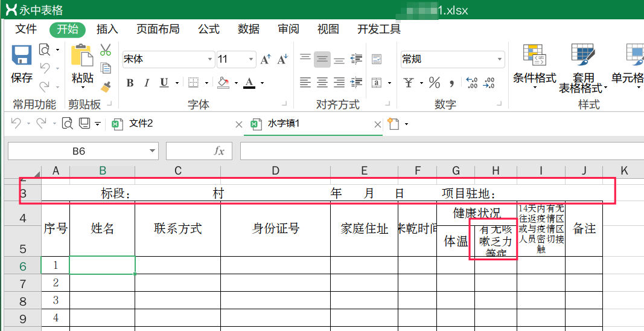The height and width of the screenshot is (331, 644).
Task: Click the fx insert function button
Action: [x=219, y=152]
